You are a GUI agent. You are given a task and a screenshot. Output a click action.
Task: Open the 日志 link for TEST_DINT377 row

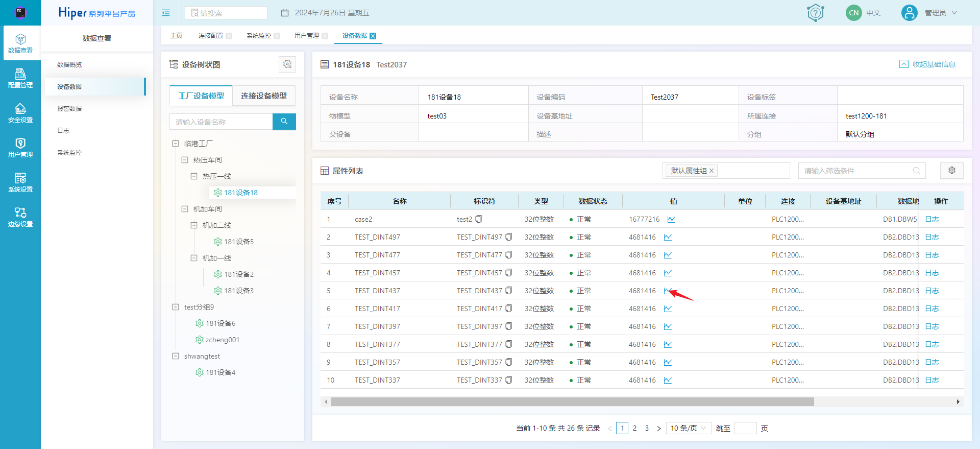(932, 344)
